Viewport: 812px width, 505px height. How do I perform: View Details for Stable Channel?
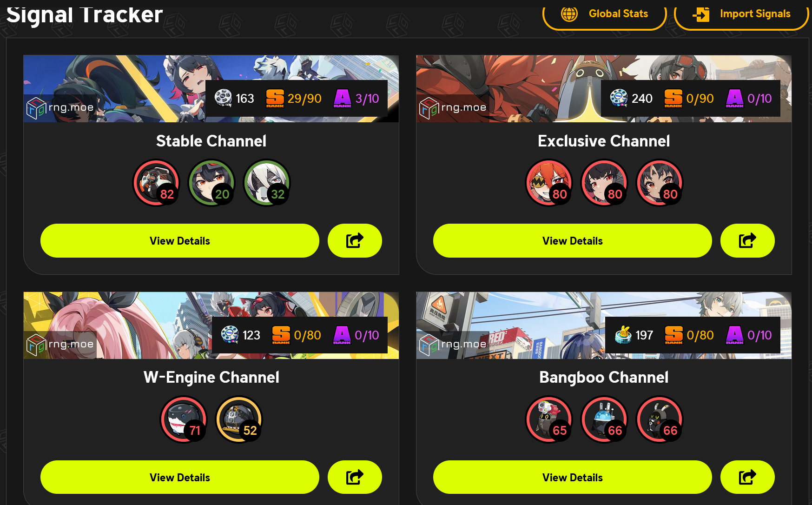[x=180, y=240]
